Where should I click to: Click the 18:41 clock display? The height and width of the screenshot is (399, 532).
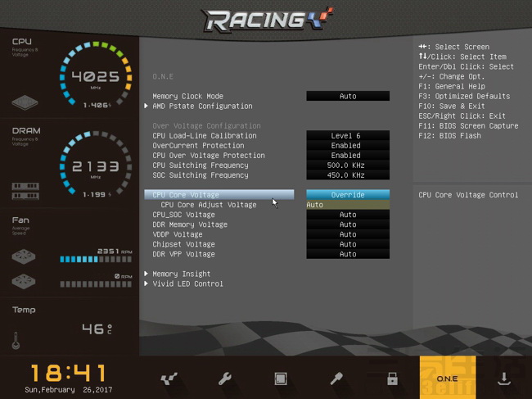click(x=68, y=373)
